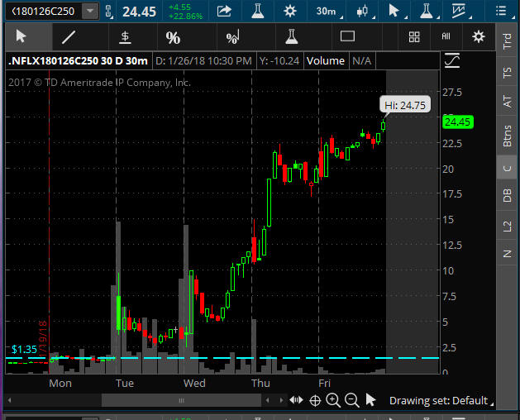This screenshot has height=420, width=520.
Task: Click the zoom in magnifier icon
Action: coord(333,400)
